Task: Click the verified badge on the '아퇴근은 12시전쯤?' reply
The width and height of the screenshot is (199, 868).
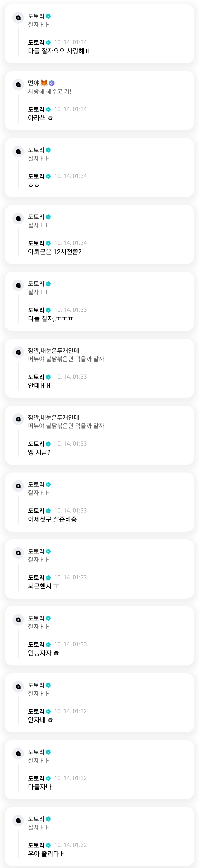Action: coord(48,243)
